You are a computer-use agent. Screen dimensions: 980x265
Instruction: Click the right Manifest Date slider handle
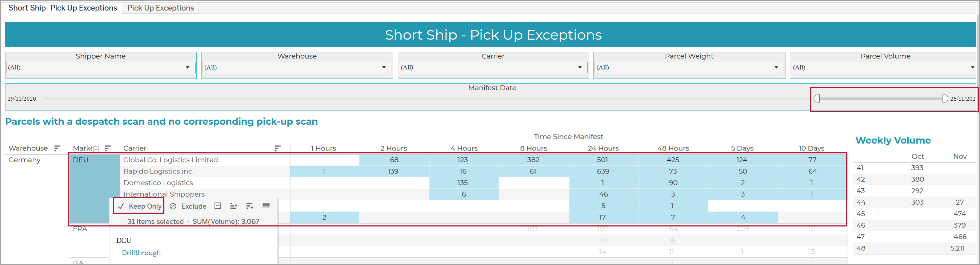[x=945, y=99]
